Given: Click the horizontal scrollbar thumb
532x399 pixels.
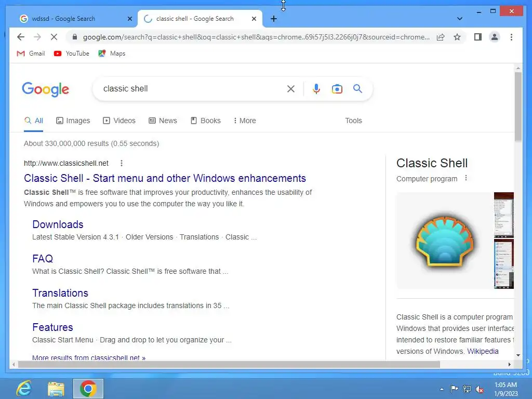Looking at the screenshot, I should coord(229,364).
